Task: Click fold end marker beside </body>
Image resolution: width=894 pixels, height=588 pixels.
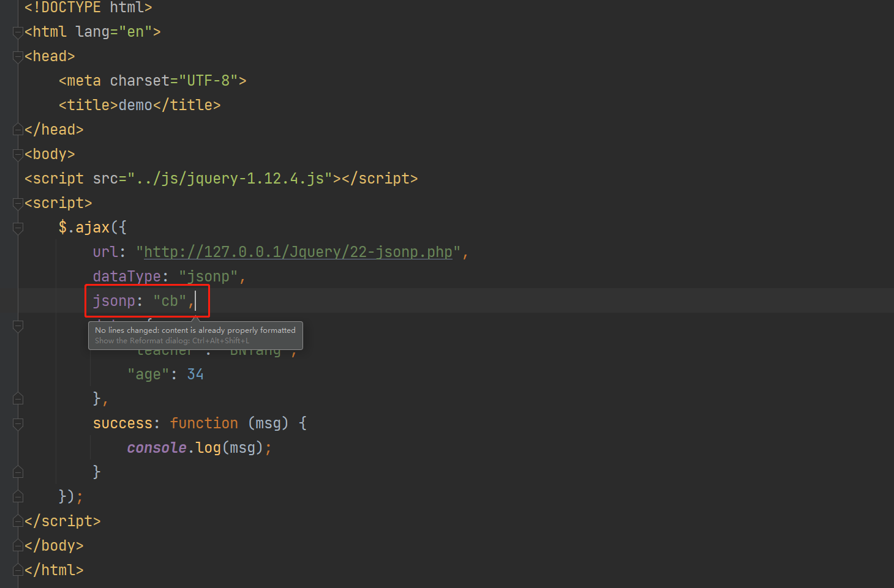Action: tap(18, 545)
